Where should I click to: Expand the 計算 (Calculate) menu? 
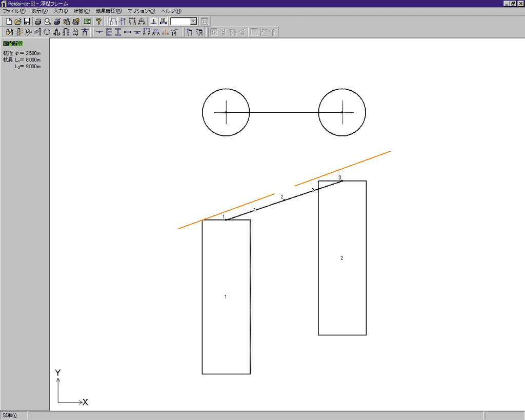point(81,11)
